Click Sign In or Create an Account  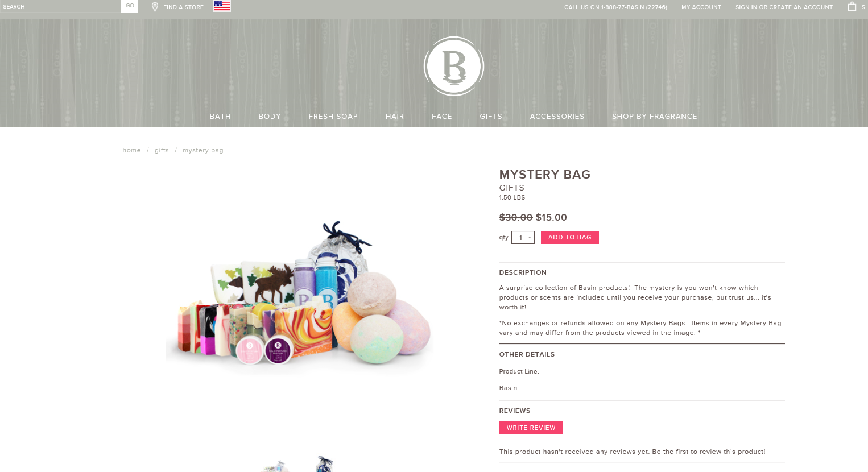point(784,7)
